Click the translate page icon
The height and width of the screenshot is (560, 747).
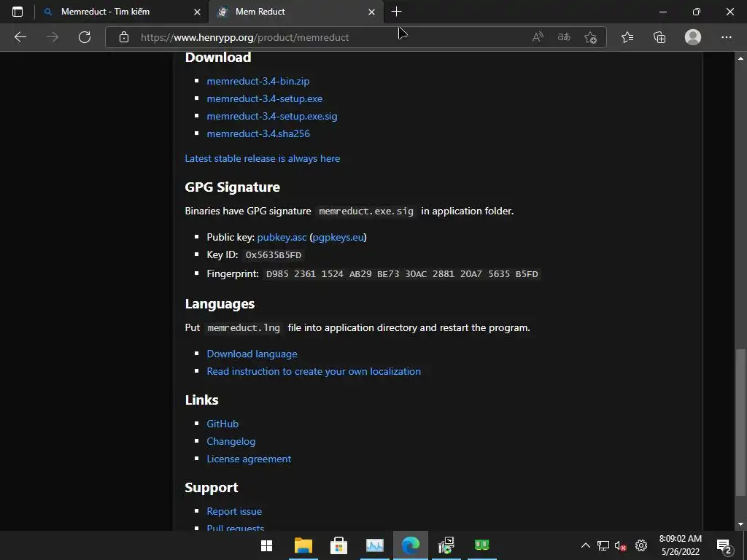[564, 37]
